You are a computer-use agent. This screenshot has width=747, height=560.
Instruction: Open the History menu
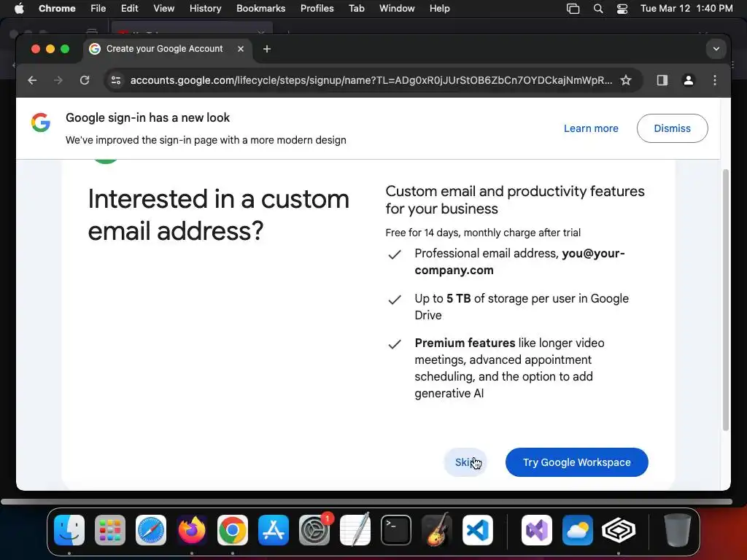point(205,8)
